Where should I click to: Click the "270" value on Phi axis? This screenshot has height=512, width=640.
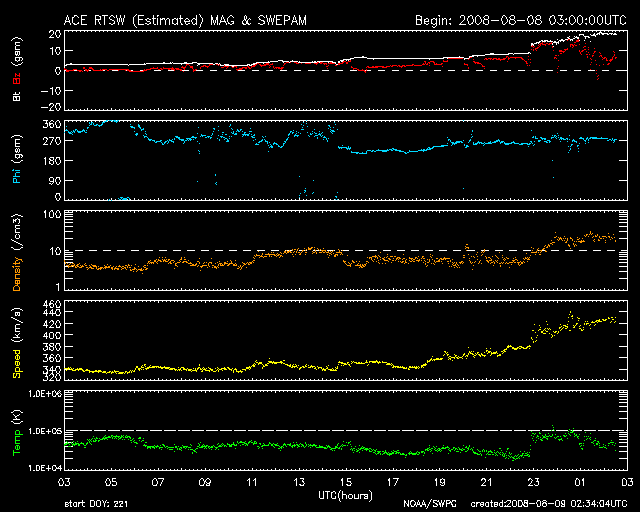(52, 142)
